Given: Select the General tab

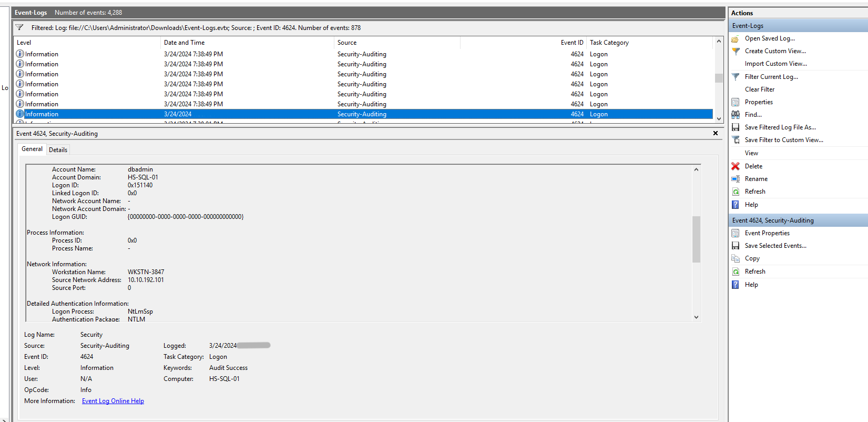Looking at the screenshot, I should (32, 149).
